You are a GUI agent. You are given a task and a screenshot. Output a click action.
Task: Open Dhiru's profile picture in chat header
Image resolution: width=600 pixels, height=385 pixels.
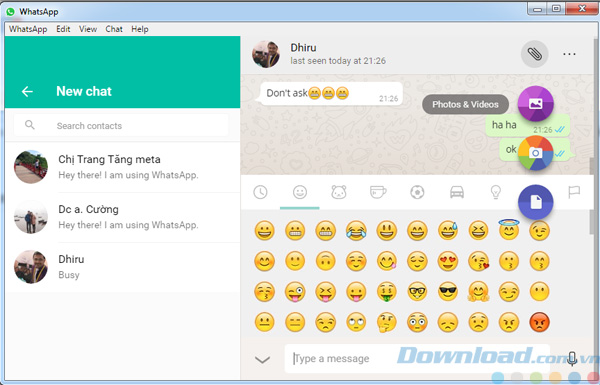(x=266, y=54)
